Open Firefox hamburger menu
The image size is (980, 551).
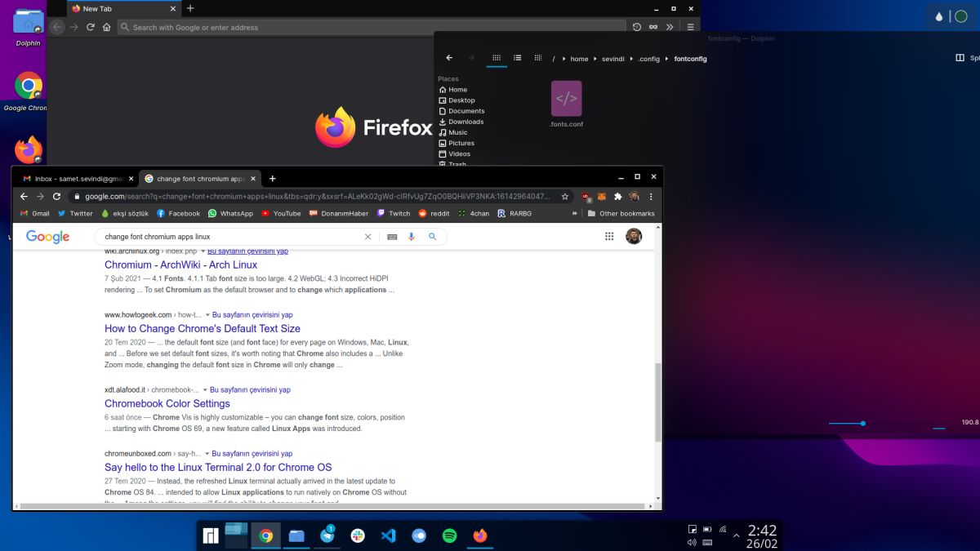[x=690, y=27]
